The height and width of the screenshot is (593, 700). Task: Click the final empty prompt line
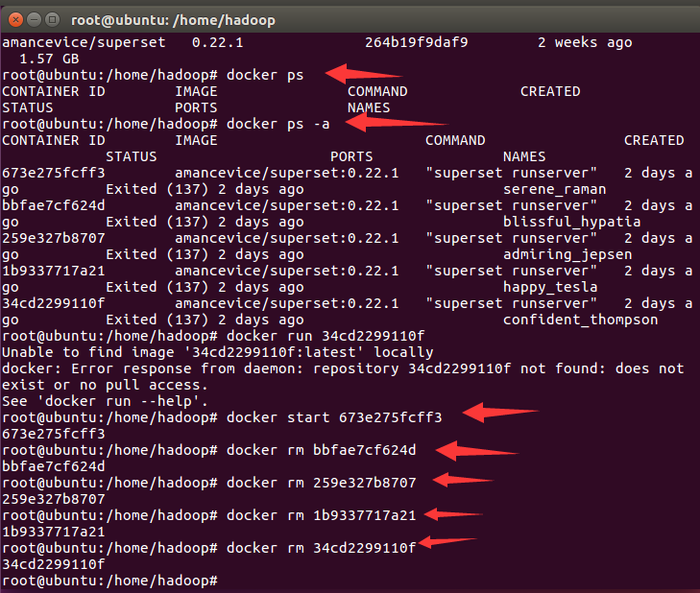(x=109, y=581)
